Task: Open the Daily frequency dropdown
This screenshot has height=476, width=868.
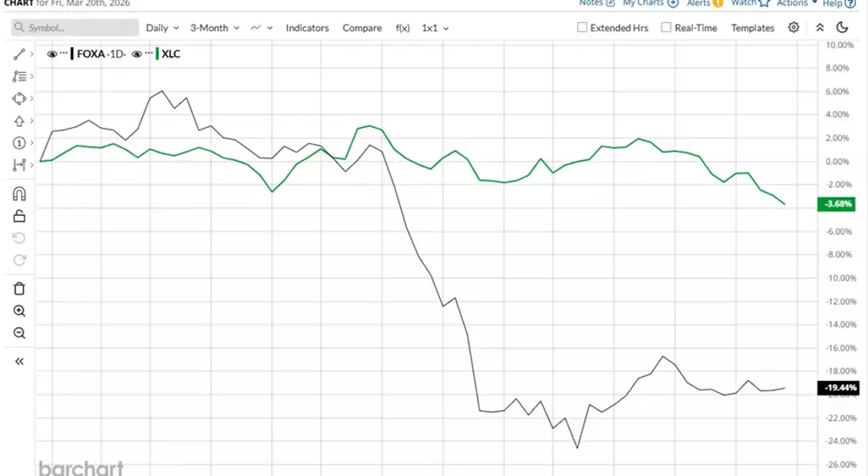Action: 162,28
